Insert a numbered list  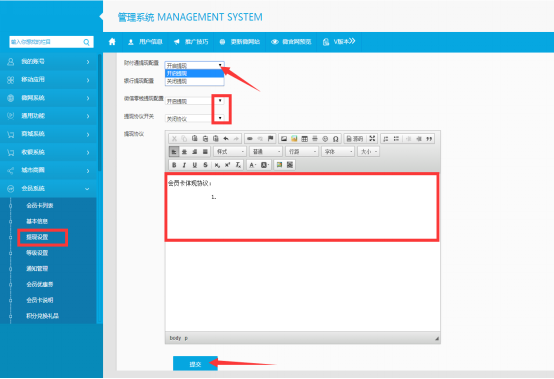(x=386, y=139)
